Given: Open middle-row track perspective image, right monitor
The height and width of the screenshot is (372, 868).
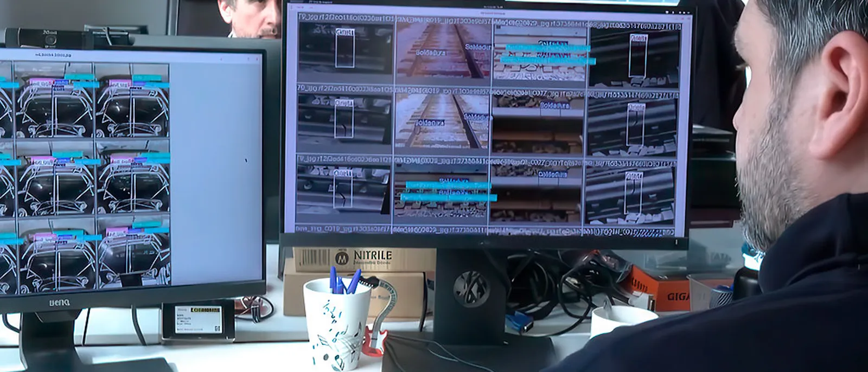Looking at the screenshot, I should 442,121.
